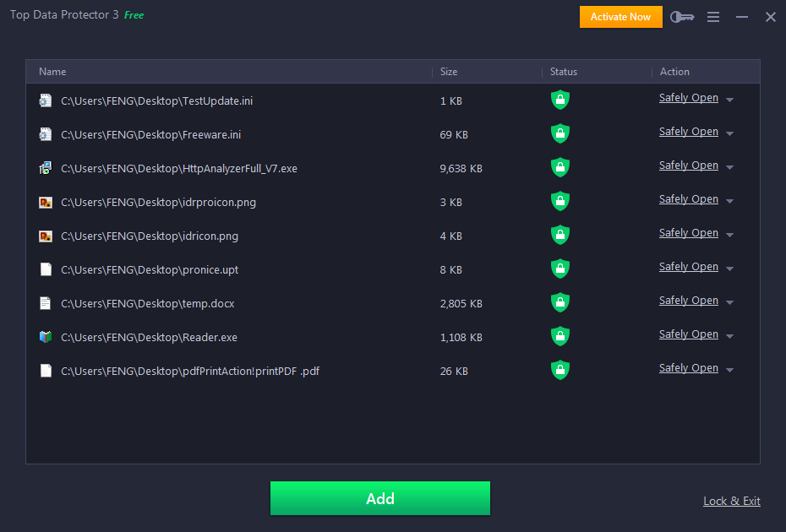Safely Open the Freeware.ini file
This screenshot has height=532, width=786.
tap(688, 131)
